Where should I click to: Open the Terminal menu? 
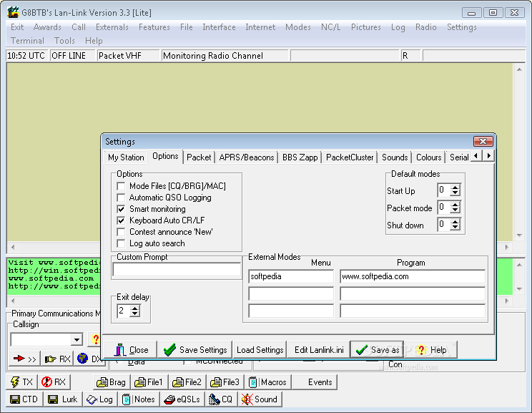(27, 41)
